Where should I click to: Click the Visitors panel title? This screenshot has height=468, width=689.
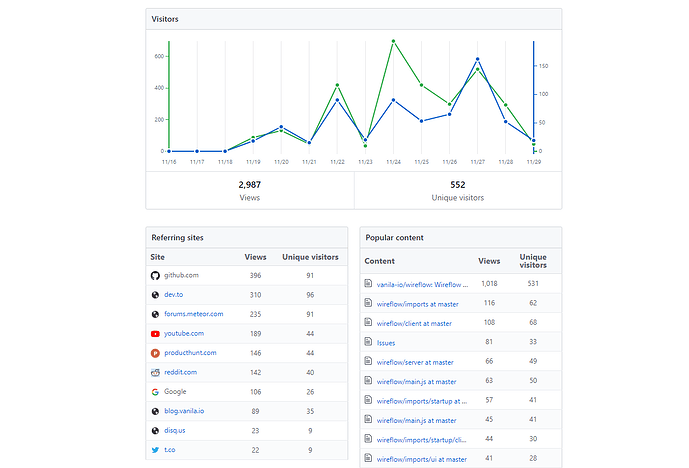165,19
